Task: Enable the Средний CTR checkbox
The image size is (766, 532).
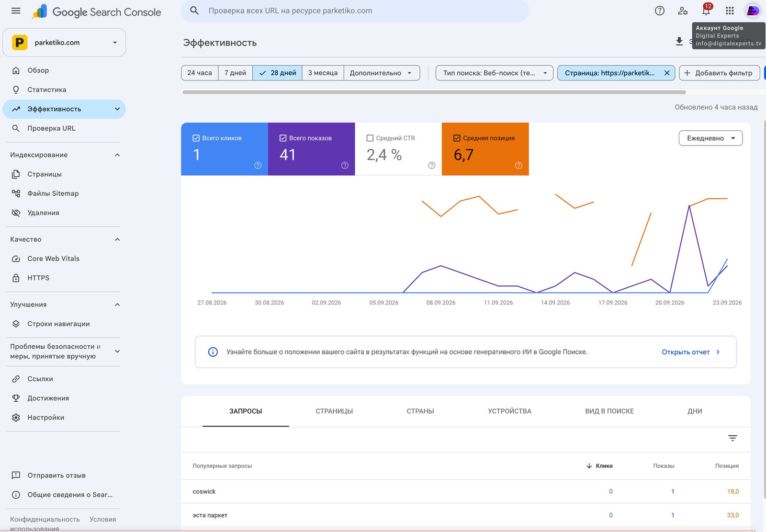Action: (x=370, y=138)
